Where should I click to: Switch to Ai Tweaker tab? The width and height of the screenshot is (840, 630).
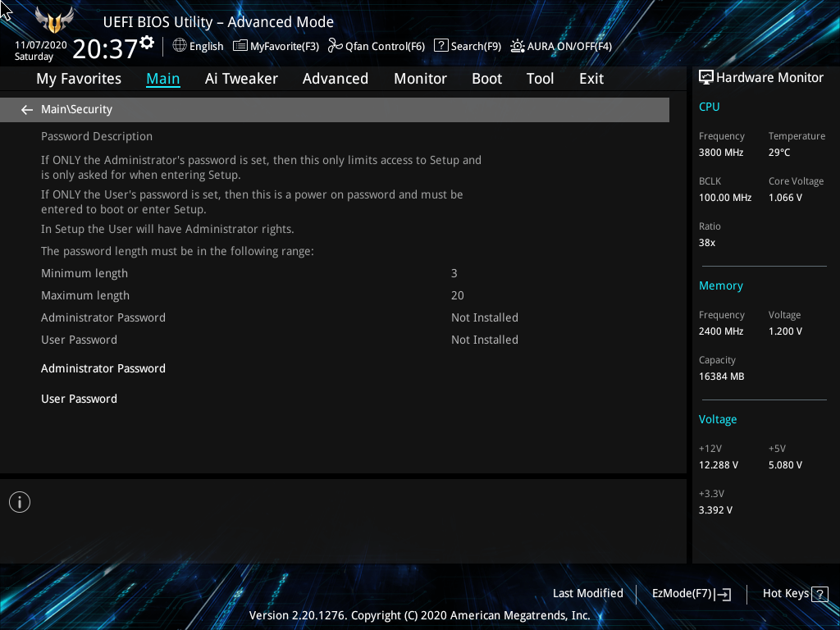point(241,79)
